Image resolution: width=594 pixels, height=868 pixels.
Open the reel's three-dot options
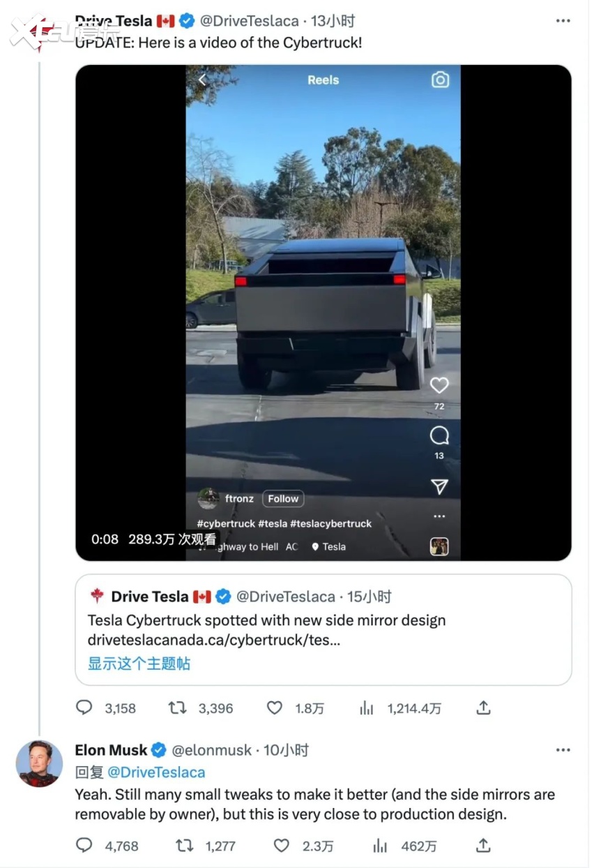439,516
